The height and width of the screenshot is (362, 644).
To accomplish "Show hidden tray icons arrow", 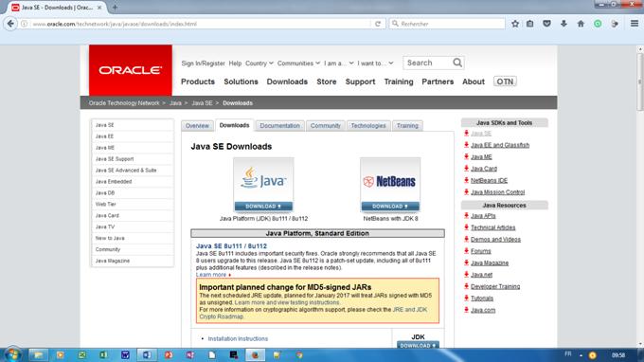I will point(581,355).
